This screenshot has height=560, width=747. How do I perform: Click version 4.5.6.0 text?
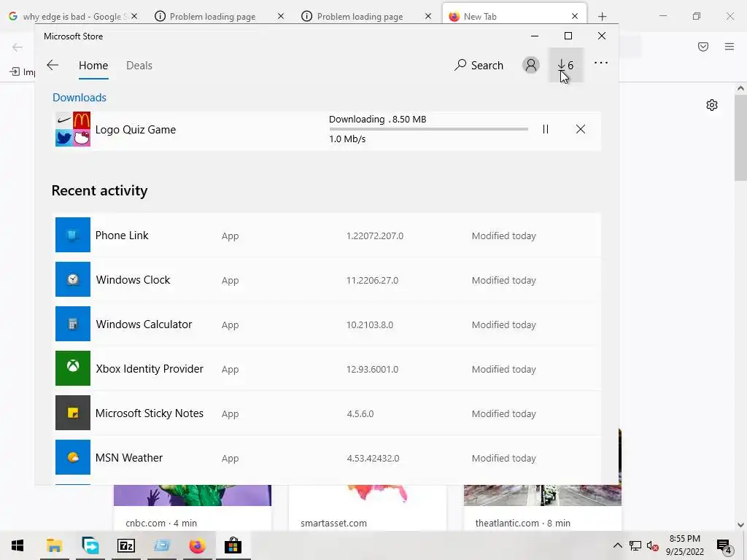[x=360, y=414]
